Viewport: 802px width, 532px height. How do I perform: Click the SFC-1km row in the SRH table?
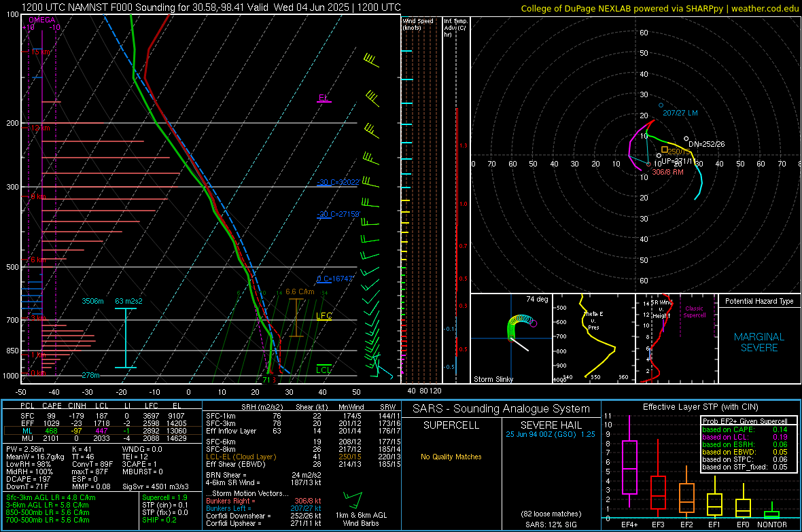pos(302,416)
